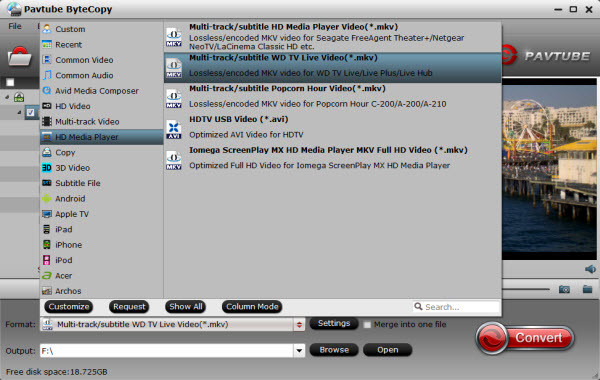
Task: Click the video preview thumbnail
Action: pos(549,169)
